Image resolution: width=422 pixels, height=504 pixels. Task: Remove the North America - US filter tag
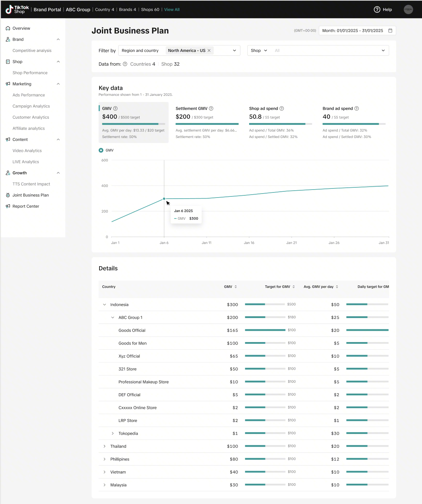point(209,50)
